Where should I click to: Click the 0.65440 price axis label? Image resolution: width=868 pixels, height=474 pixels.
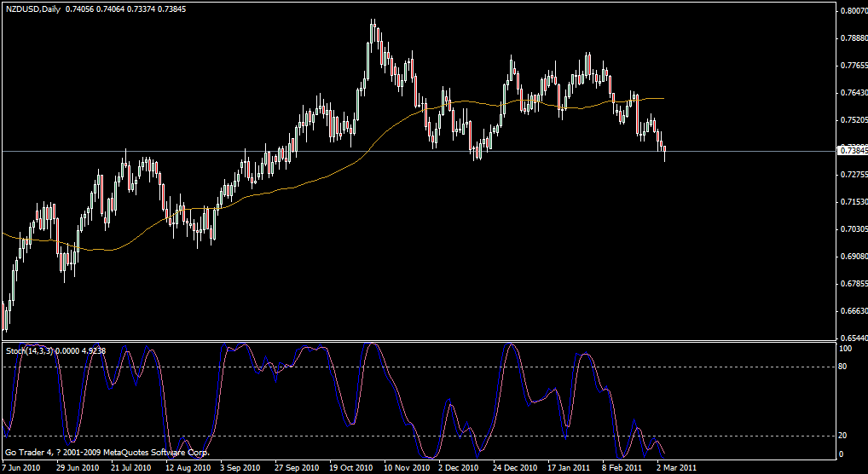coord(853,338)
